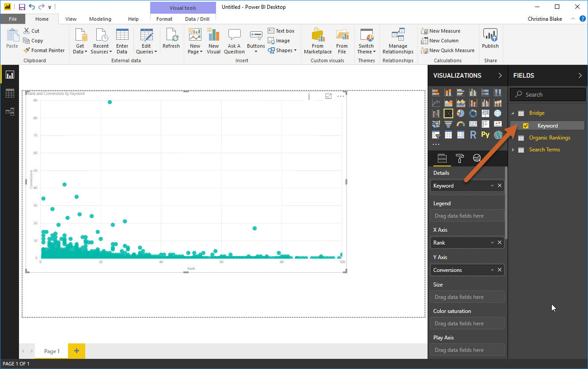Image resolution: width=588 pixels, height=369 pixels.
Task: Select the Gauge visual icon
Action: pos(461,124)
